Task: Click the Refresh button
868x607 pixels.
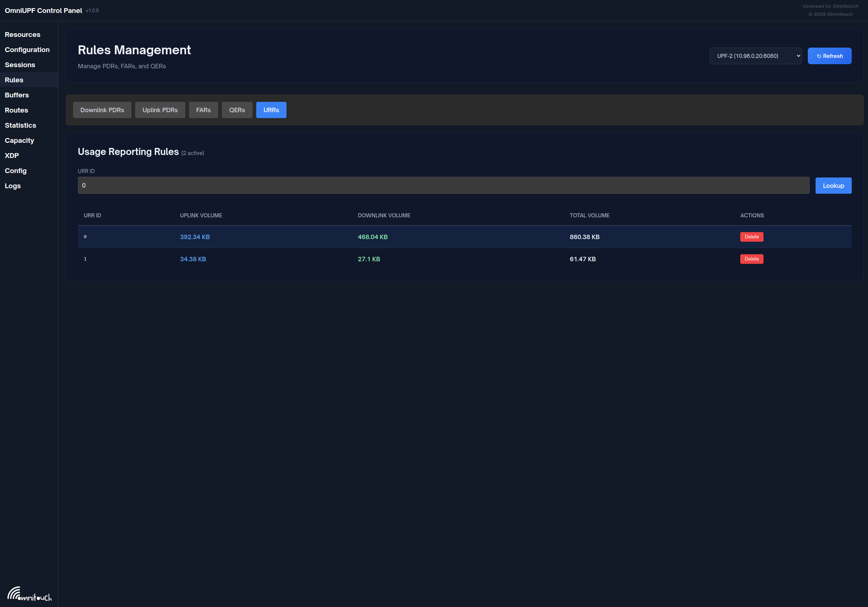Action: click(830, 56)
